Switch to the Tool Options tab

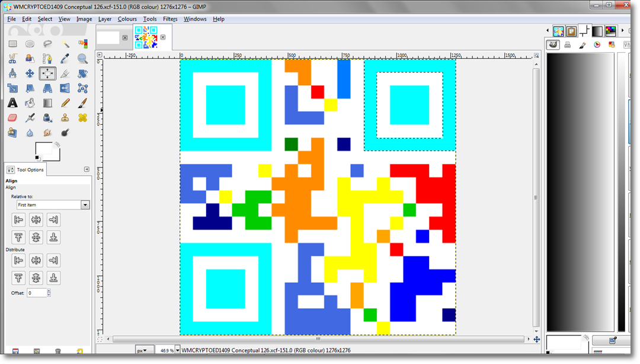25,169
